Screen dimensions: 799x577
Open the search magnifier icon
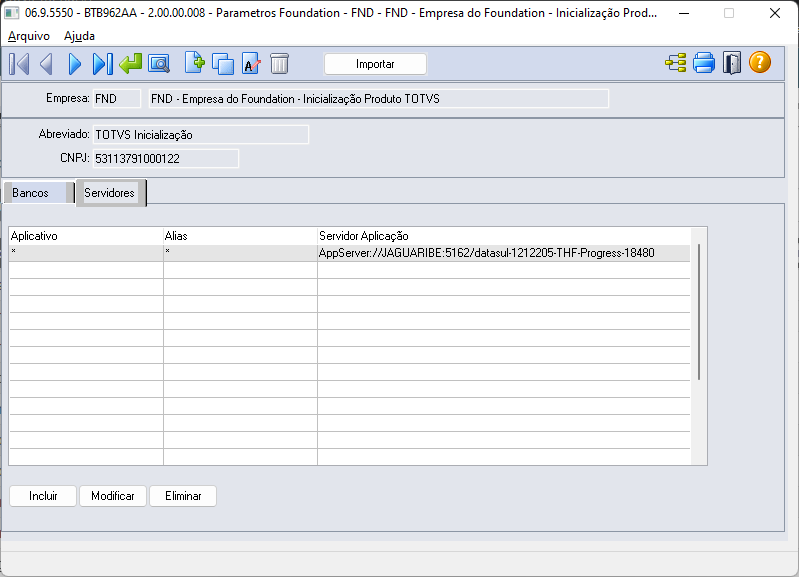click(159, 64)
